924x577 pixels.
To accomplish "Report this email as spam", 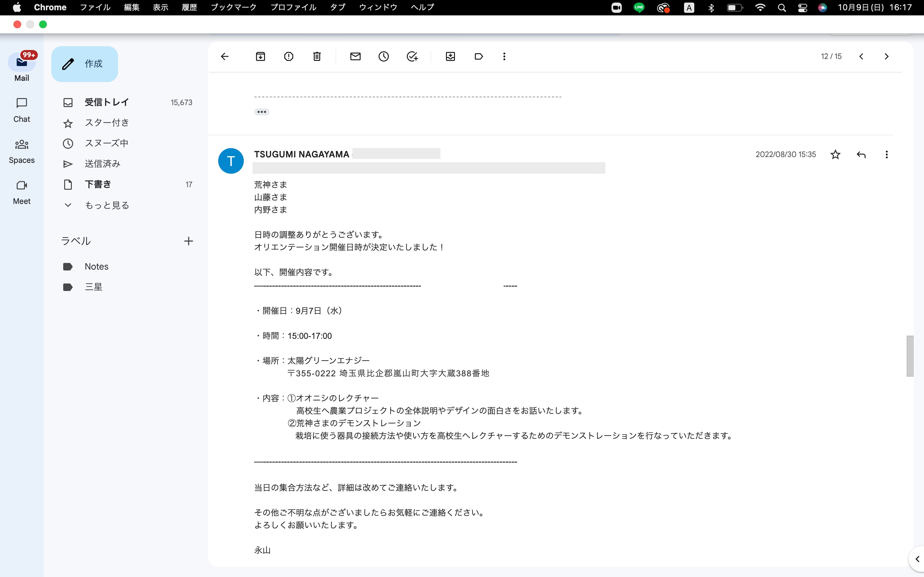I will tap(289, 56).
